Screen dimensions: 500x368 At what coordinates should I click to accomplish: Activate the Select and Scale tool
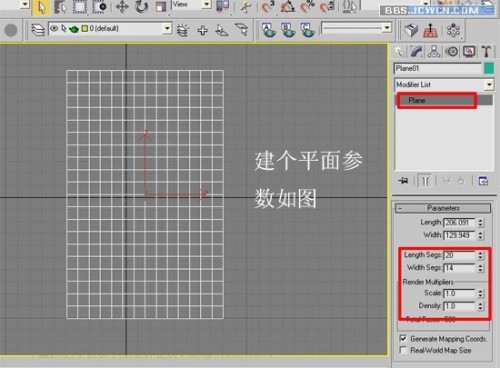click(161, 7)
